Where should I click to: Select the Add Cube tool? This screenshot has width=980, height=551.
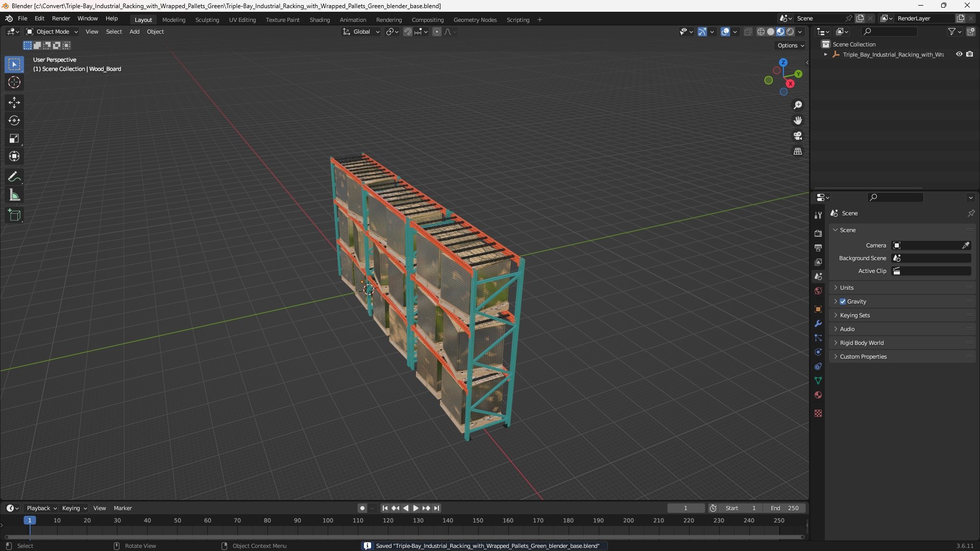click(x=14, y=215)
